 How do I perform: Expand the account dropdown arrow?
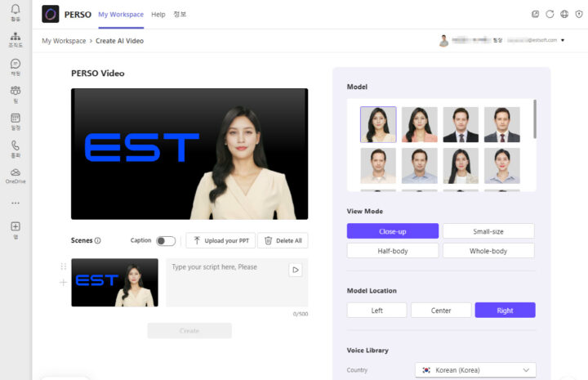pos(563,40)
